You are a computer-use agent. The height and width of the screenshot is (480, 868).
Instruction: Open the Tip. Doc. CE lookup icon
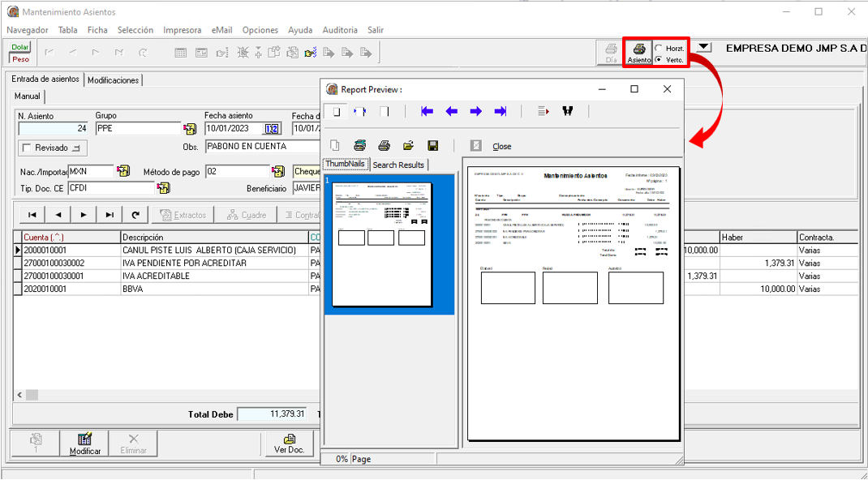click(163, 188)
